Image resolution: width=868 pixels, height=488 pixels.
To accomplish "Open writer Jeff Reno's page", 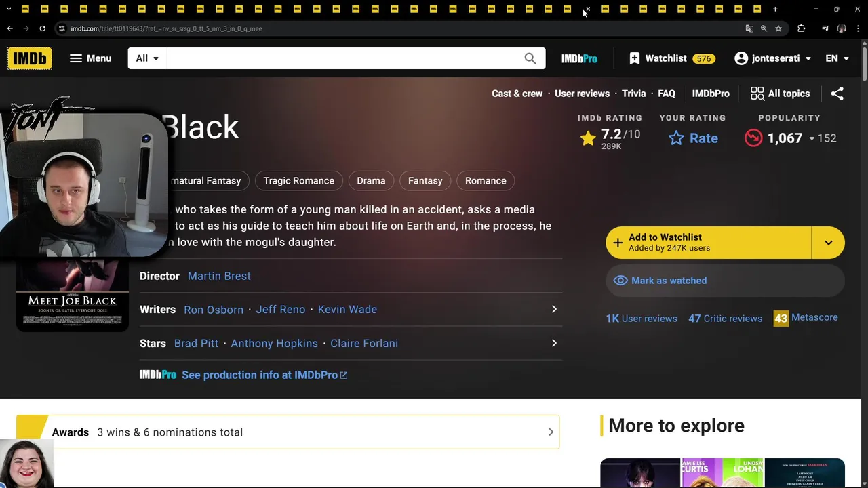I will (x=281, y=310).
